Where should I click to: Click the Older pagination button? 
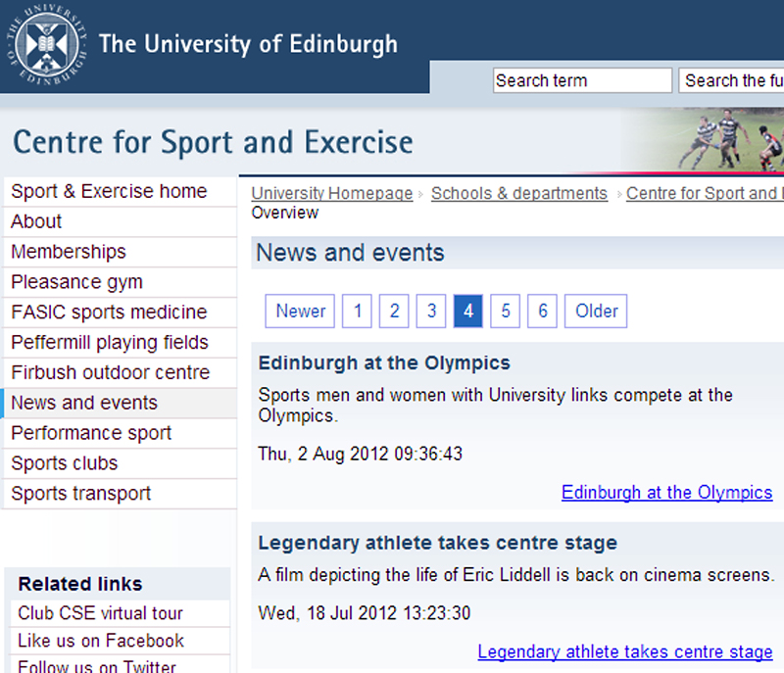[x=596, y=311]
